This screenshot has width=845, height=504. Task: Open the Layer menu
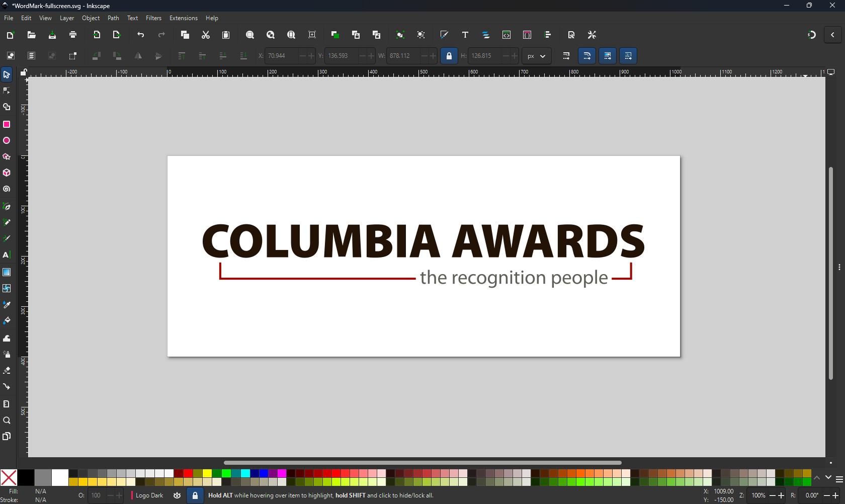(67, 18)
